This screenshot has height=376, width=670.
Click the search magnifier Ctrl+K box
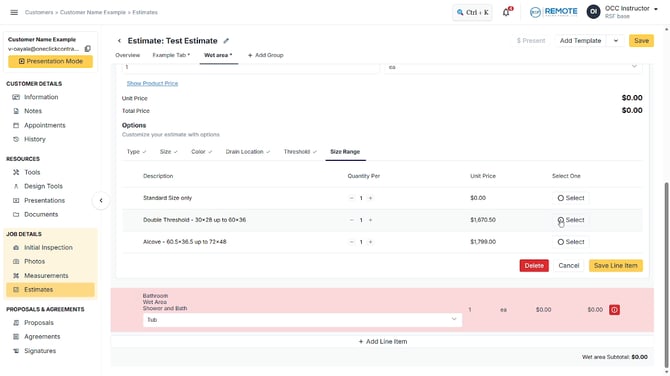[472, 12]
